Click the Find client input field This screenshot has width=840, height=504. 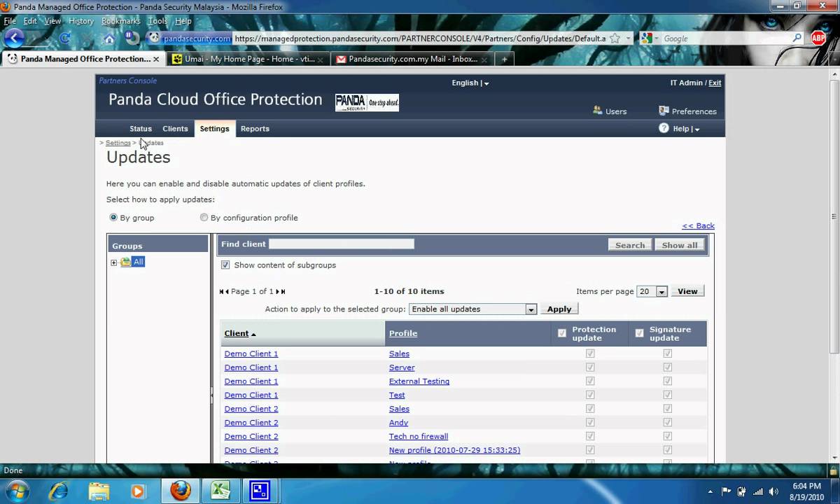coord(342,244)
